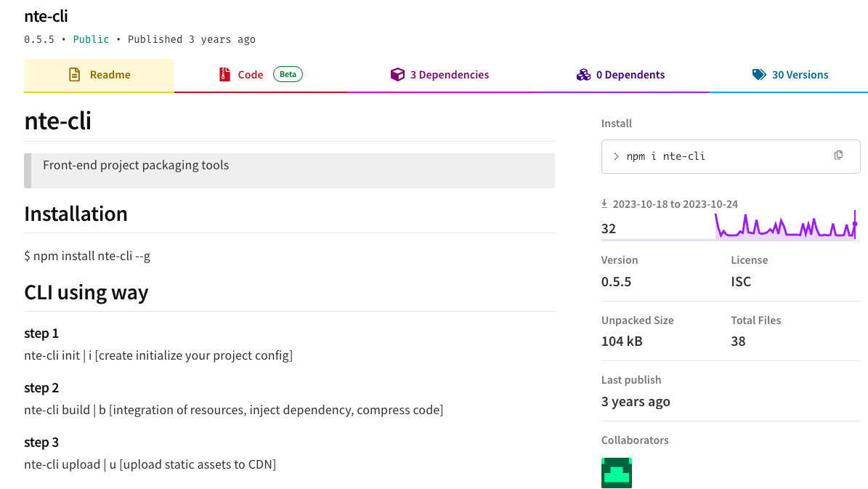The height and width of the screenshot is (489, 868).
Task: Click the 'Collaborators' label
Action: coord(635,440)
